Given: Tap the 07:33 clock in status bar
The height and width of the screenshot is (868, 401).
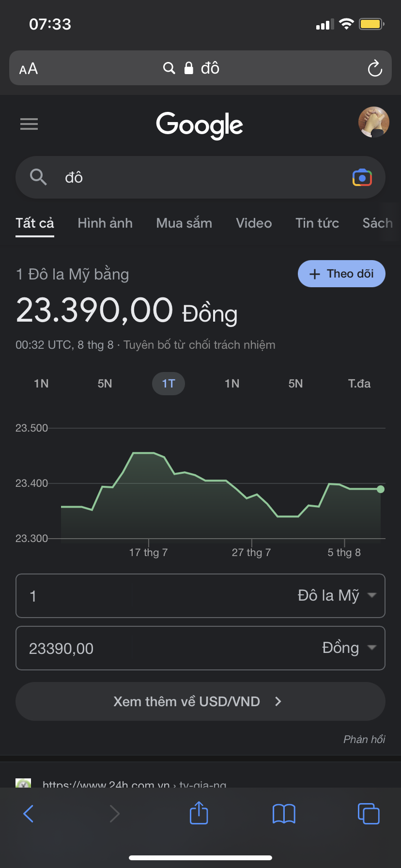Looking at the screenshot, I should [50, 24].
